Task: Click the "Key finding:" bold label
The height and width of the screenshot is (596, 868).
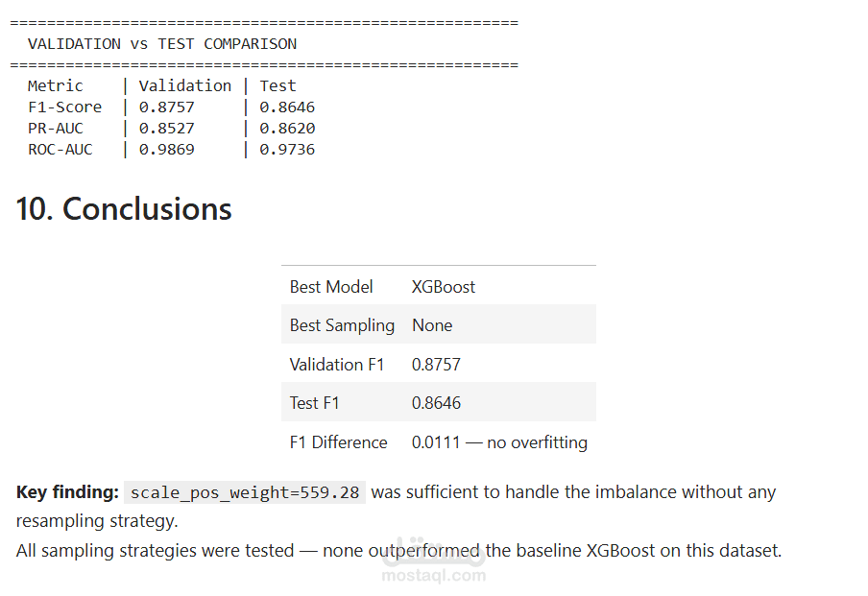Action: coord(67,492)
